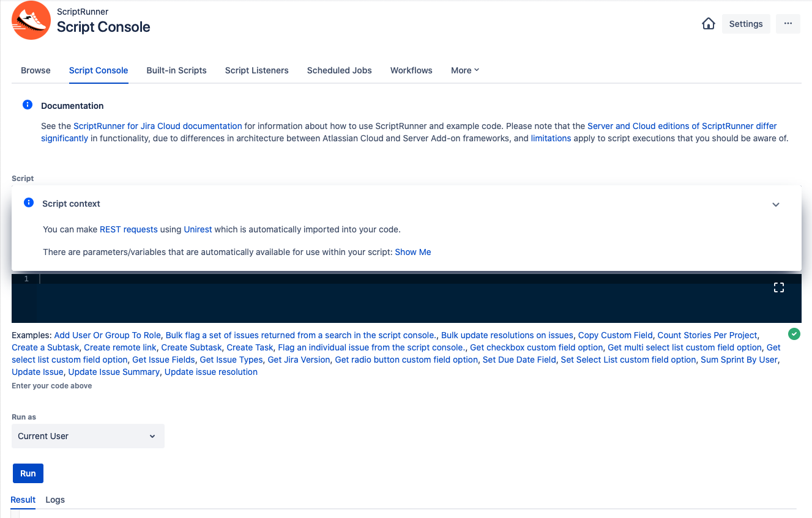Screen dimensions: 812x518
Task: Load Flag an individual issue example
Action: point(371,347)
